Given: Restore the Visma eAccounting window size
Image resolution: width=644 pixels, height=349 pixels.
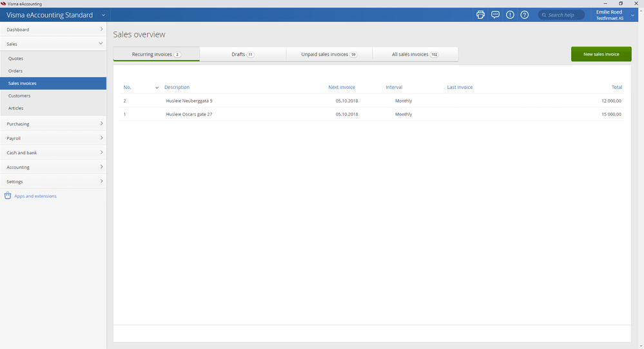Looking at the screenshot, I should 621,3.
